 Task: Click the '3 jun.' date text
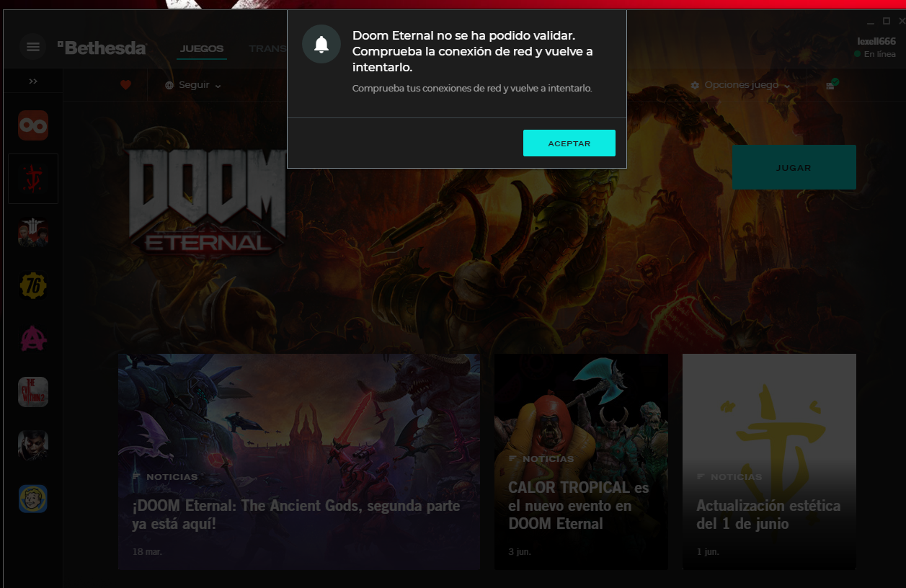[520, 552]
